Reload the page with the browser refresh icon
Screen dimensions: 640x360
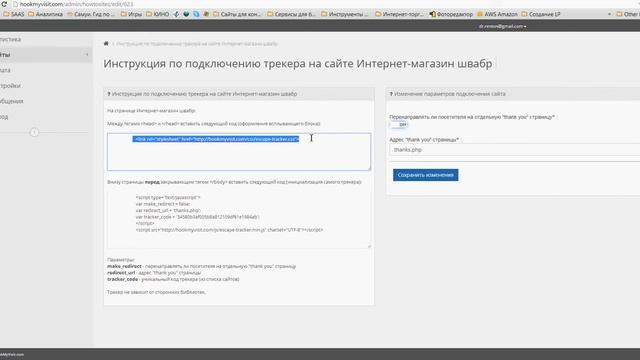point(4,4)
